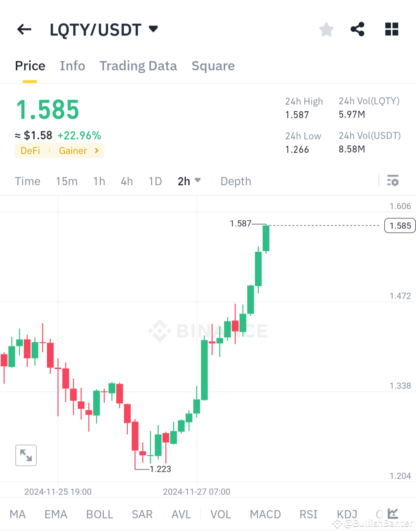Open the share icon

pos(357,29)
